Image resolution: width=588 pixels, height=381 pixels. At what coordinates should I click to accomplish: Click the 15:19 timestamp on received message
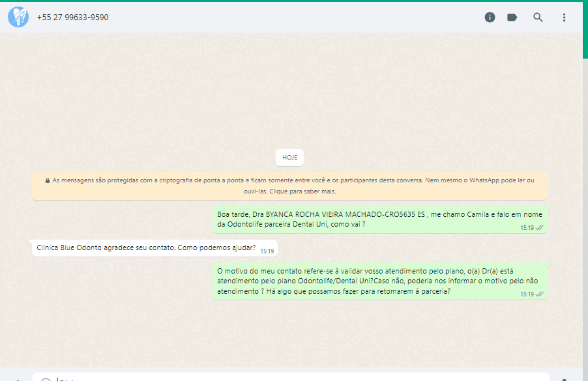(267, 251)
